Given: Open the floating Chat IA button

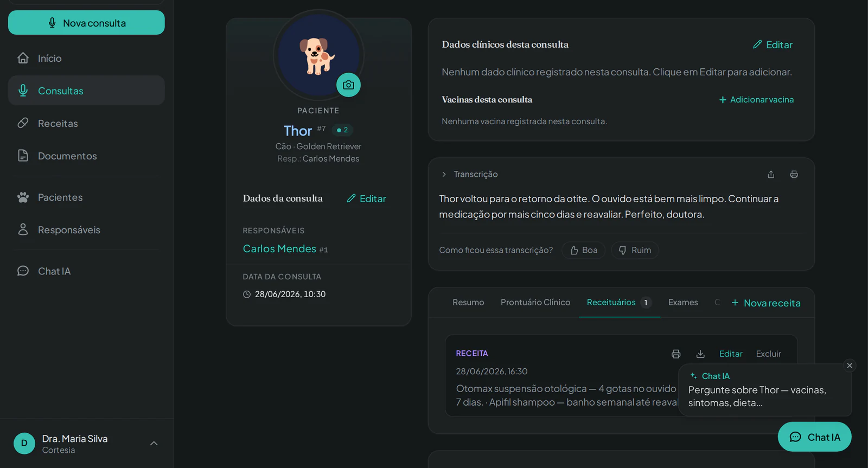Looking at the screenshot, I should (x=814, y=437).
